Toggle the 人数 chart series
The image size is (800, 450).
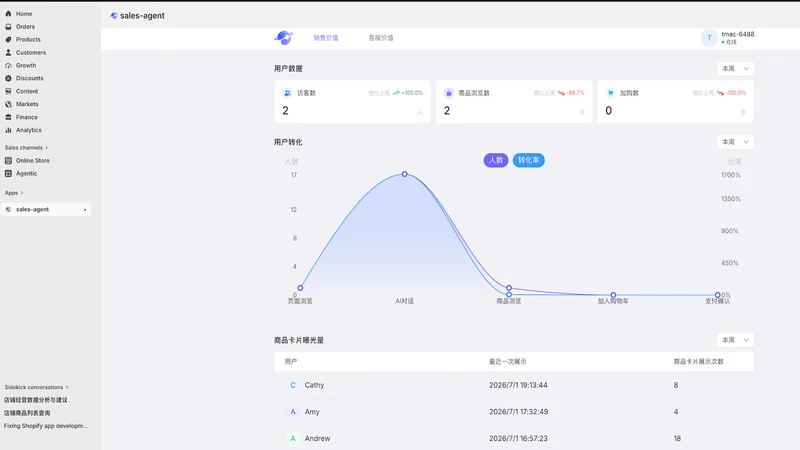(496, 160)
